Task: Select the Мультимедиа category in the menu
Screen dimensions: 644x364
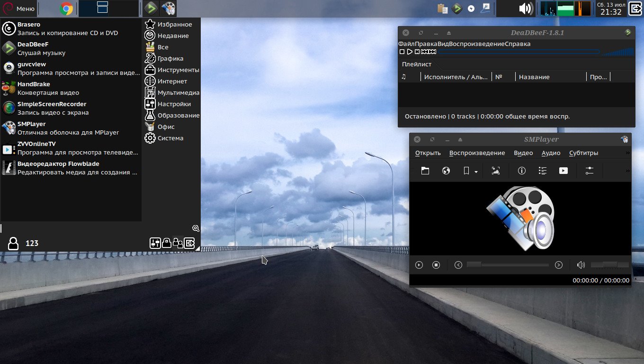Action: coord(178,93)
